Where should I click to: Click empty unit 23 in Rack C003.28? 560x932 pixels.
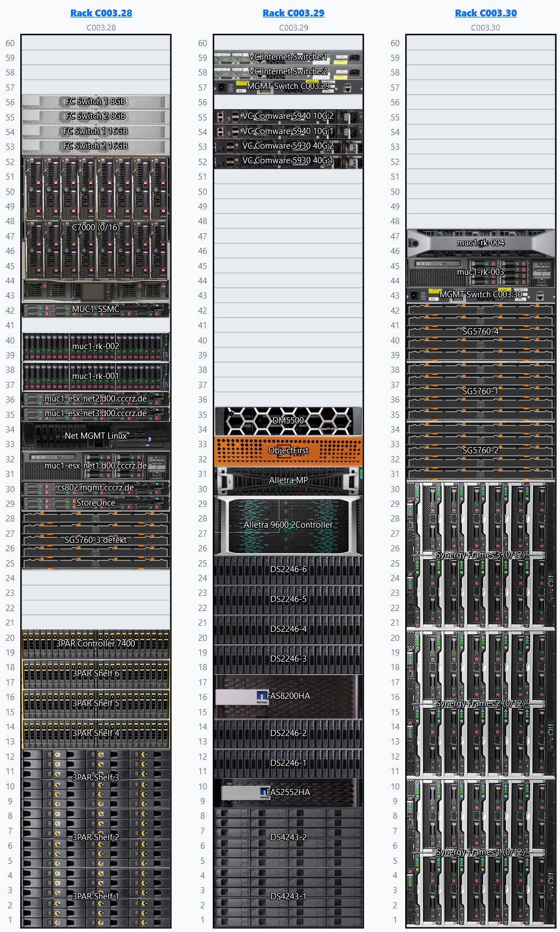tap(96, 592)
